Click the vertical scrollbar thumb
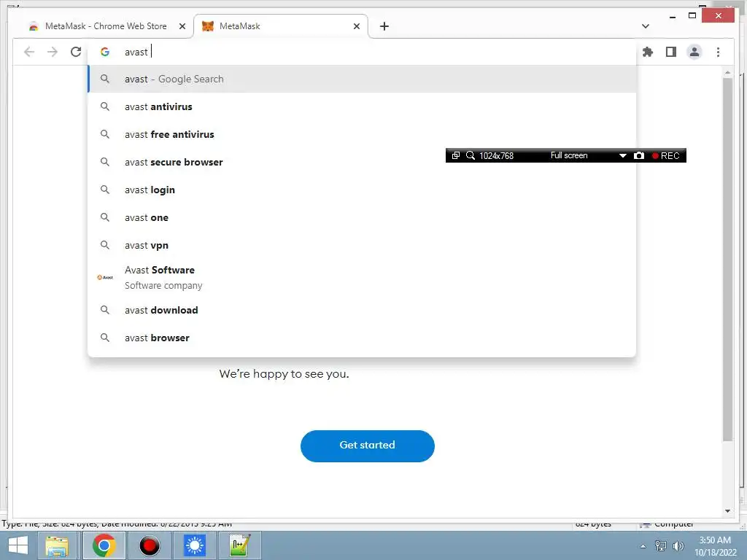The image size is (747, 560). pos(727,260)
